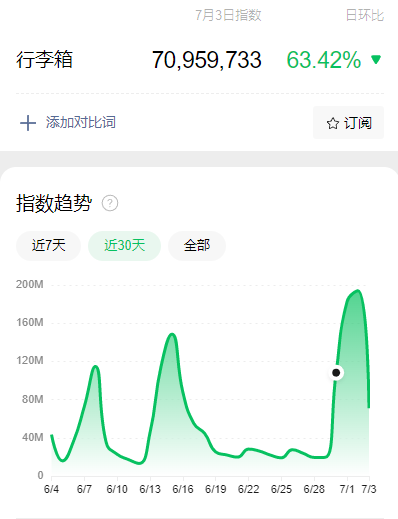Click the 添加对比词 link
Screen dimensions: 398x519
pos(81,122)
